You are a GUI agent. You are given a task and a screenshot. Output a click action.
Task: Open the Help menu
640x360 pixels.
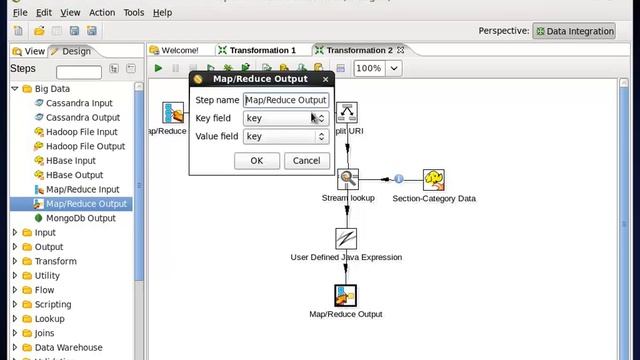162,13
